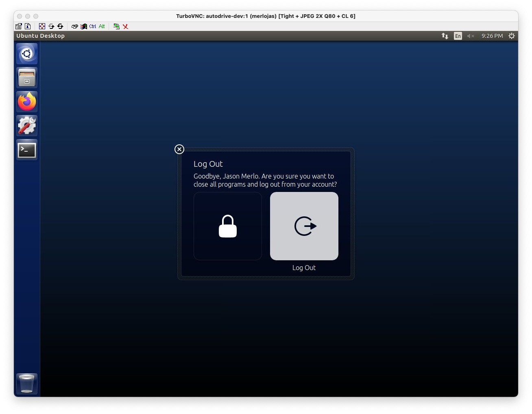Launch Firefox from the launcher

(27, 102)
